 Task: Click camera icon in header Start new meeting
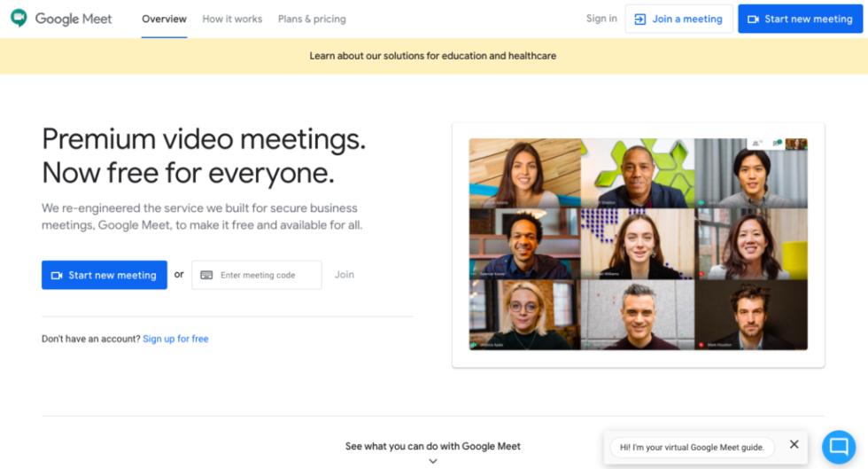click(x=753, y=19)
